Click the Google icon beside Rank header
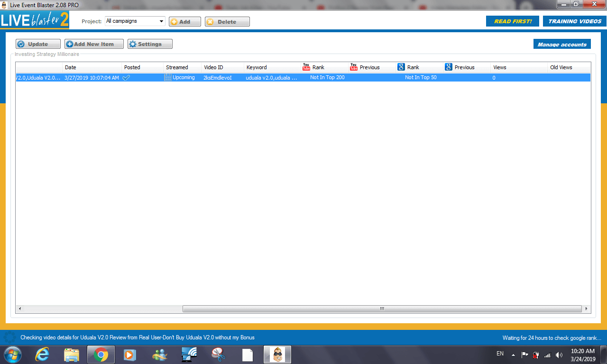The width and height of the screenshot is (607, 364). pos(401,67)
